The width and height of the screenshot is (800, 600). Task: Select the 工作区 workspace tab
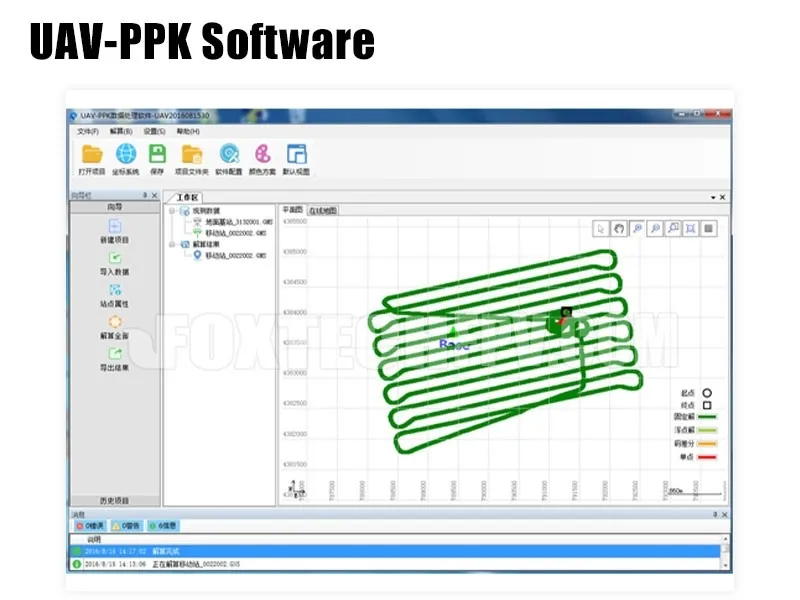tap(187, 197)
